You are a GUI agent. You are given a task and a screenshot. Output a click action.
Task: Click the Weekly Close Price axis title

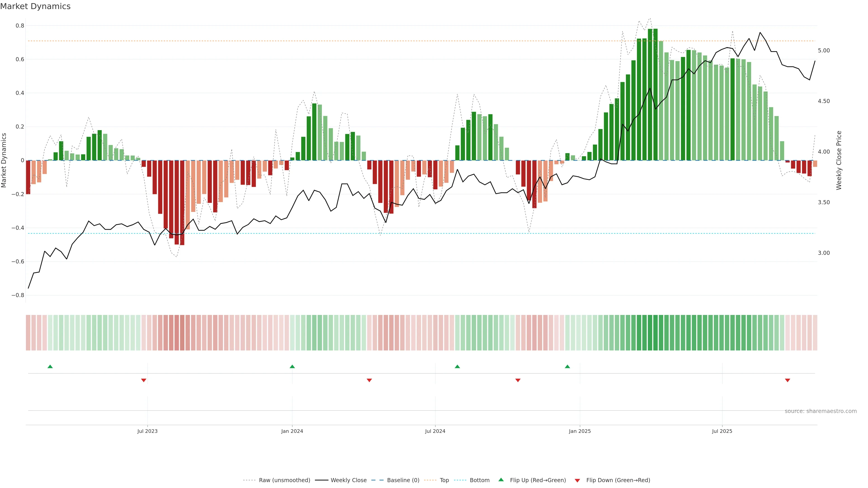tap(839, 160)
